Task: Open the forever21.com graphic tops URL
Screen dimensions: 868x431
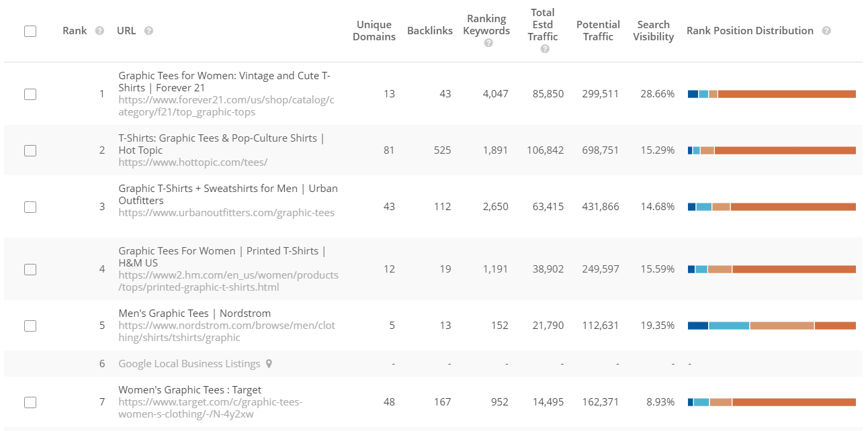Action: pyautogui.click(x=226, y=106)
